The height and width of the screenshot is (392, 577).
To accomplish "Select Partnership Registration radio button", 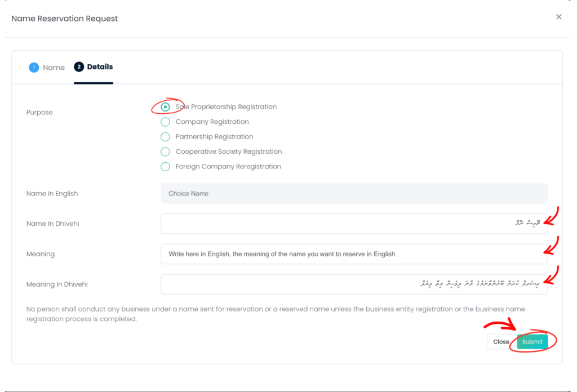I will tap(165, 137).
